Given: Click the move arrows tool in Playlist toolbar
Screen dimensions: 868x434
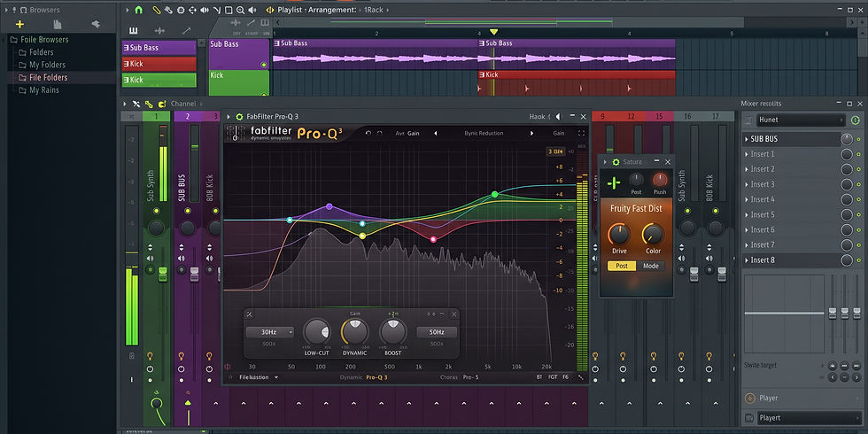Looking at the screenshot, I should [x=193, y=10].
